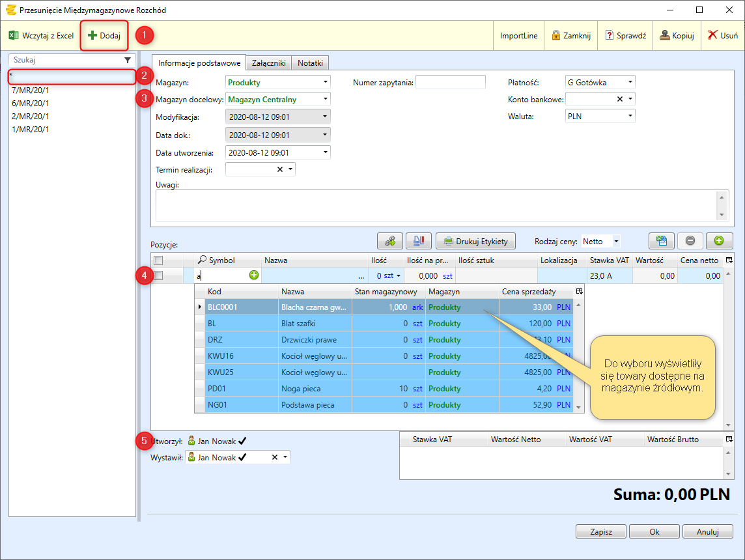Expand the Płatność dropdown
This screenshot has height=560, width=745.
click(x=630, y=82)
